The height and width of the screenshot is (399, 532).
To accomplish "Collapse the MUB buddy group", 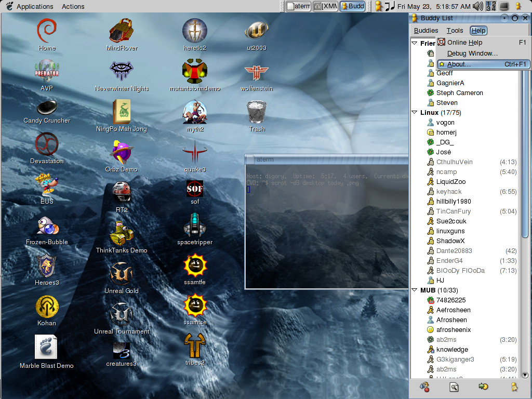I will point(414,290).
